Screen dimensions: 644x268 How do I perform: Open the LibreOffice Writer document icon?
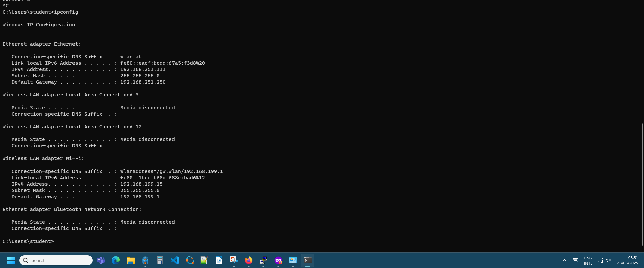point(219,260)
